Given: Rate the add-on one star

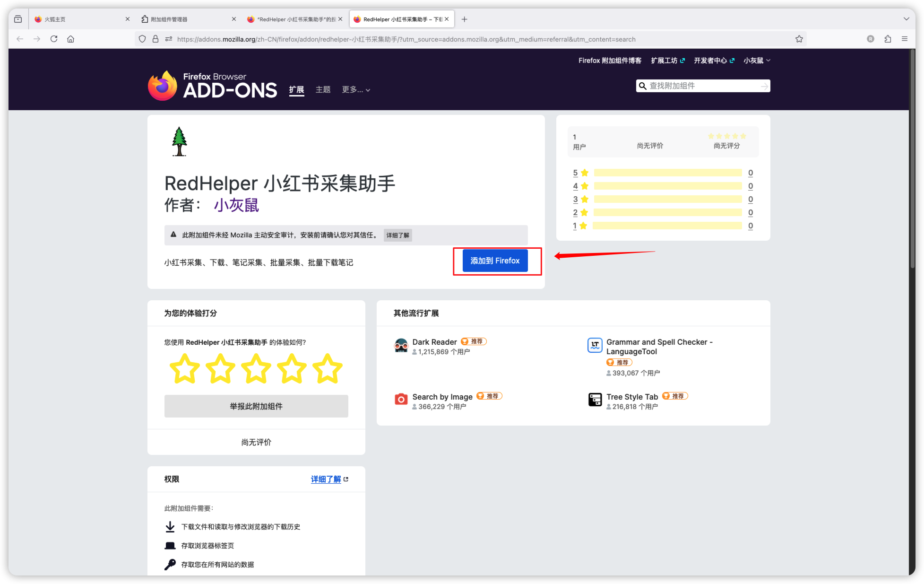Looking at the screenshot, I should [185, 368].
